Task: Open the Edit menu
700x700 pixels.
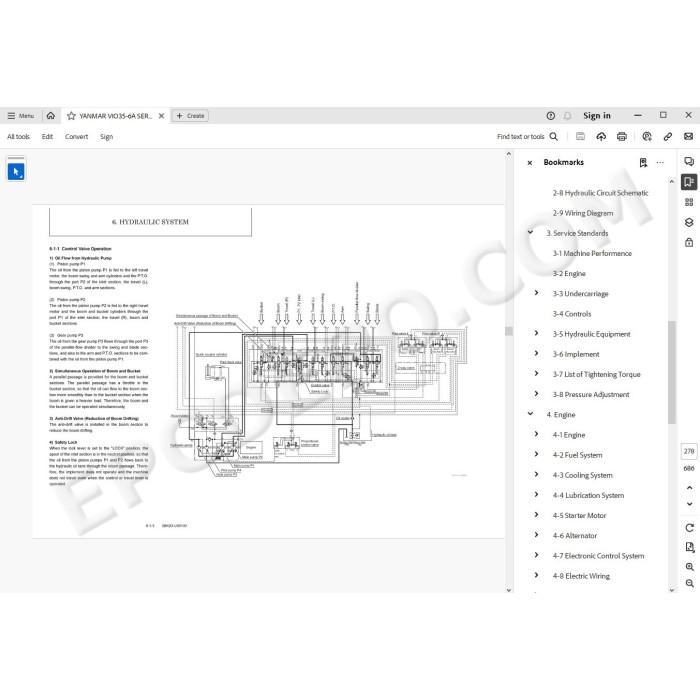Action: (47, 137)
